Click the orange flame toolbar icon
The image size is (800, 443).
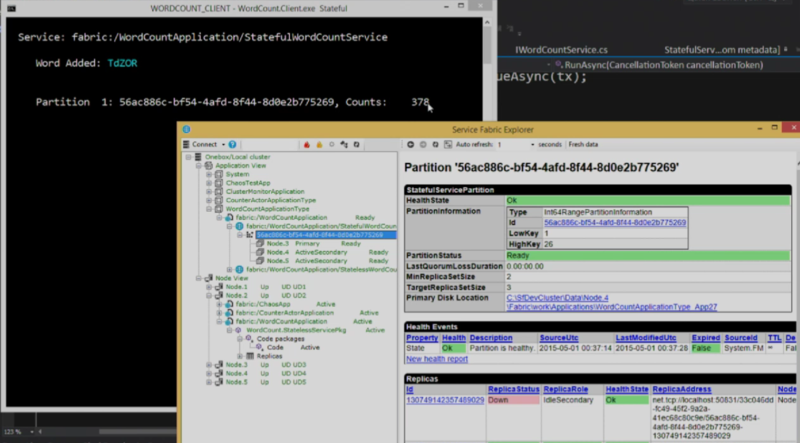click(x=319, y=144)
